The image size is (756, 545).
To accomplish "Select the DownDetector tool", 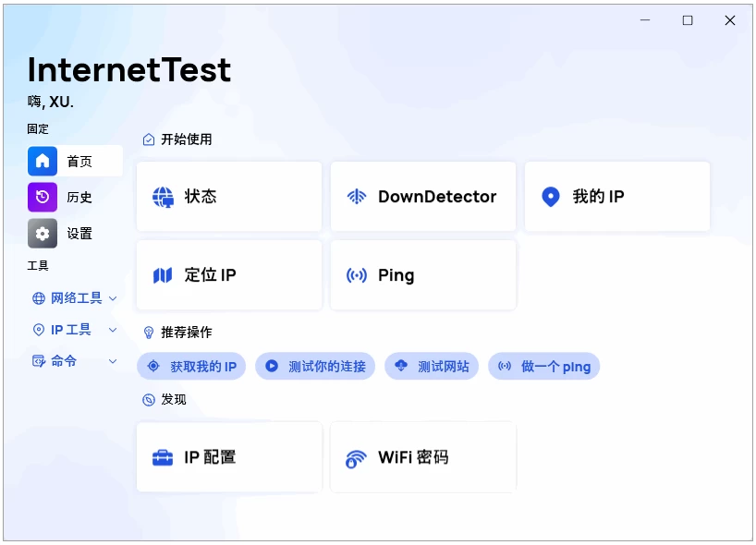I will click(422, 196).
